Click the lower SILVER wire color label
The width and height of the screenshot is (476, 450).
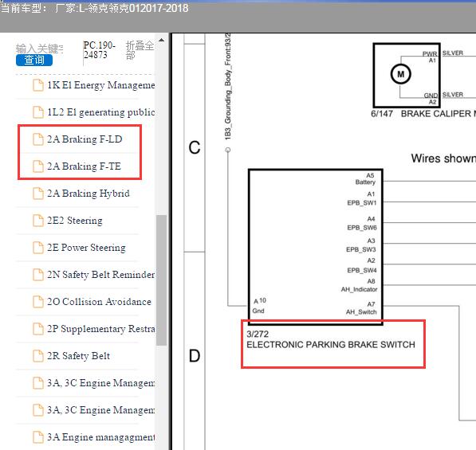(453, 95)
